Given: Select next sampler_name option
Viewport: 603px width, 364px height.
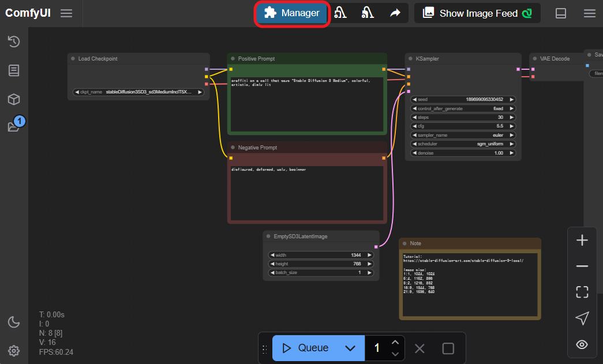Looking at the screenshot, I should (512, 135).
